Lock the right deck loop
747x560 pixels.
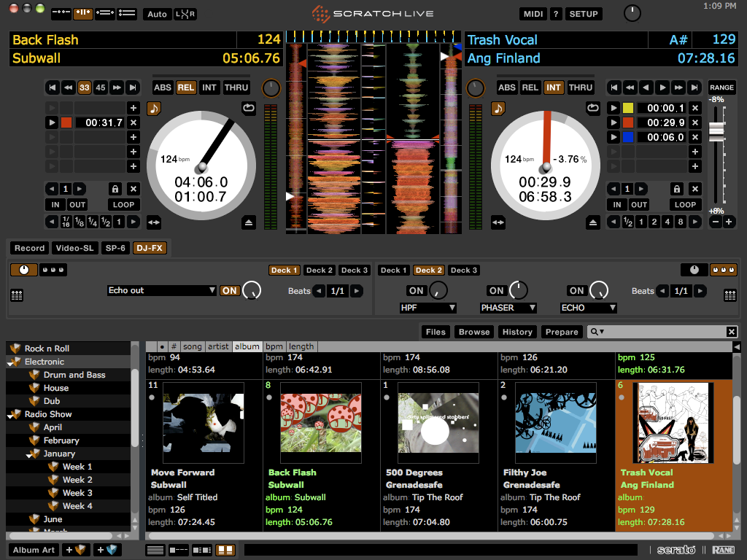(x=676, y=189)
